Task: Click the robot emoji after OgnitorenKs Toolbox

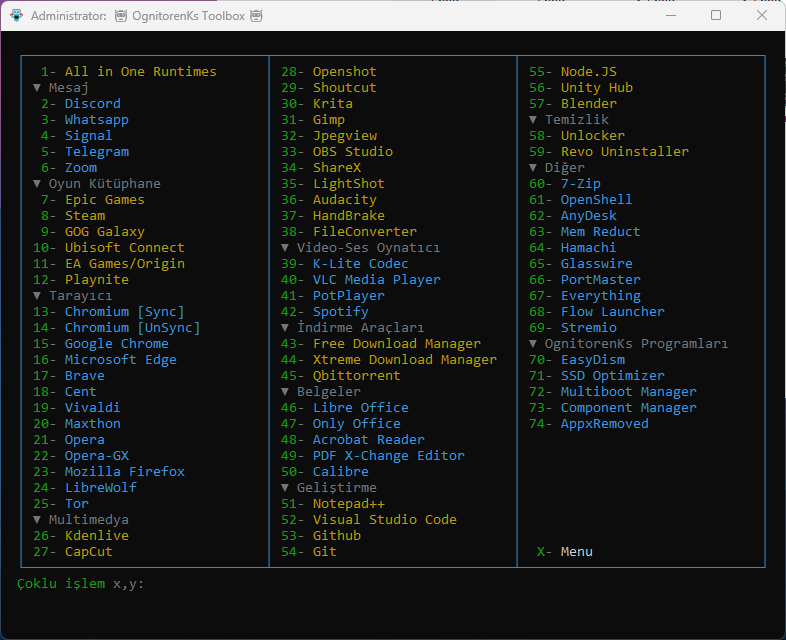Action: (256, 16)
